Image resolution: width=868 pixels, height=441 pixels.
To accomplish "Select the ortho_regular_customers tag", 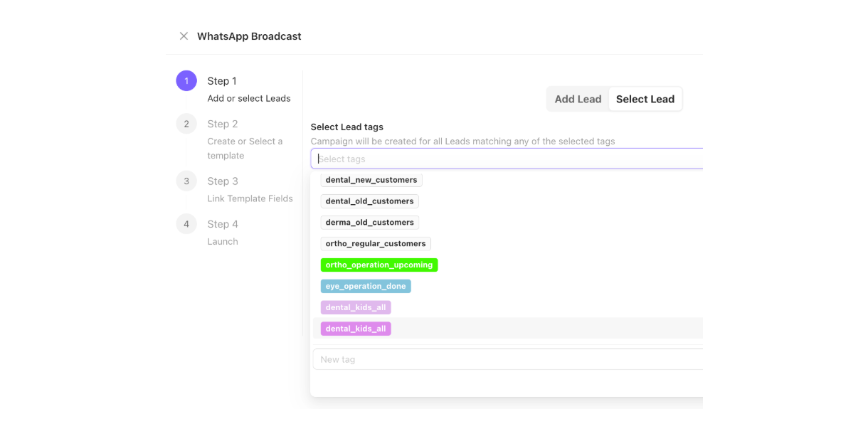I will point(376,243).
